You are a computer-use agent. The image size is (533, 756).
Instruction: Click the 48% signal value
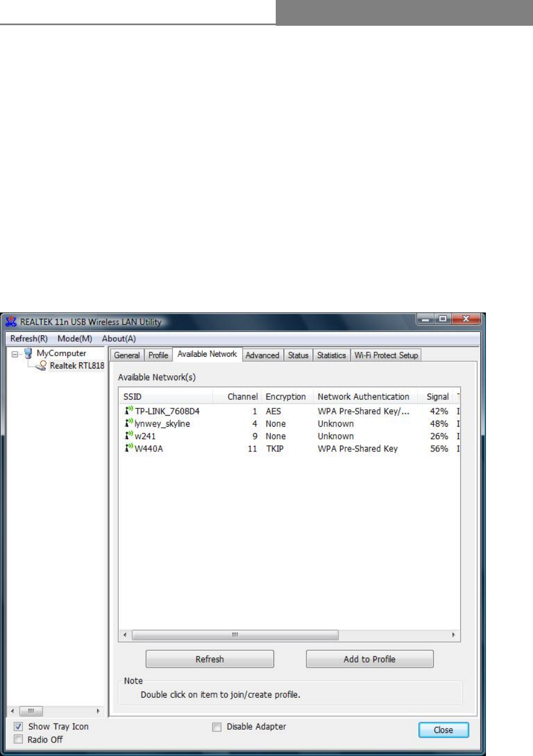coord(439,424)
